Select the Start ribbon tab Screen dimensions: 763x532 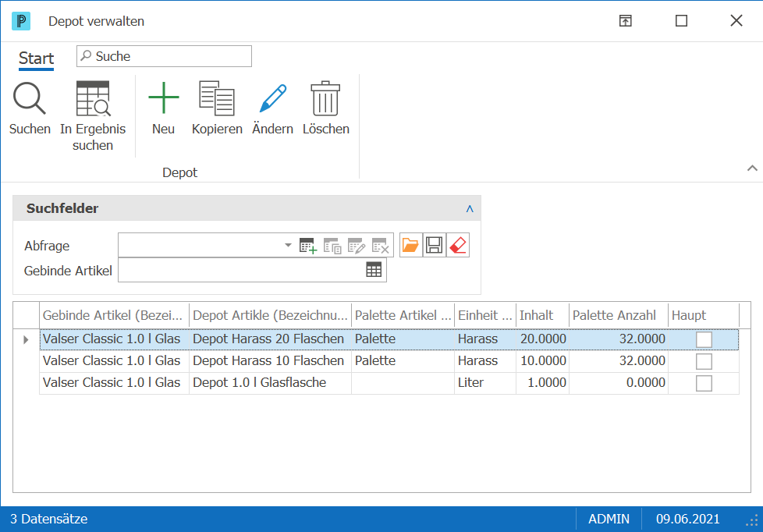click(36, 59)
